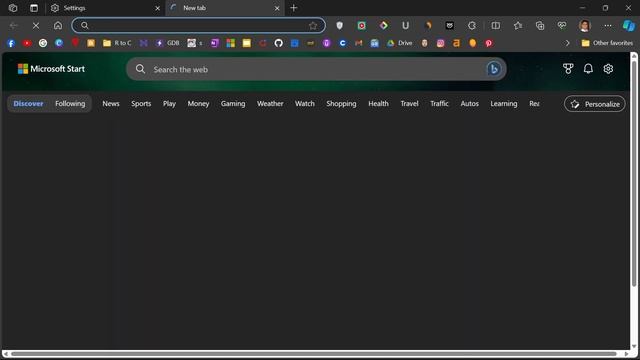The height and width of the screenshot is (360, 640).
Task: Open the Traffic category
Action: [x=439, y=104]
